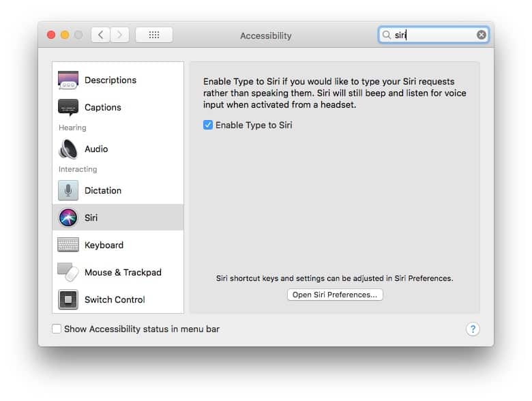Viewport: 532px width, 401px height.
Task: Click the Mouse & Trackpad icon
Action: coord(68,272)
